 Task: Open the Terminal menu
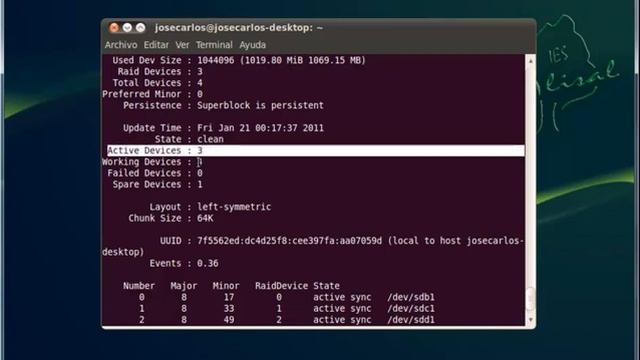click(214, 45)
